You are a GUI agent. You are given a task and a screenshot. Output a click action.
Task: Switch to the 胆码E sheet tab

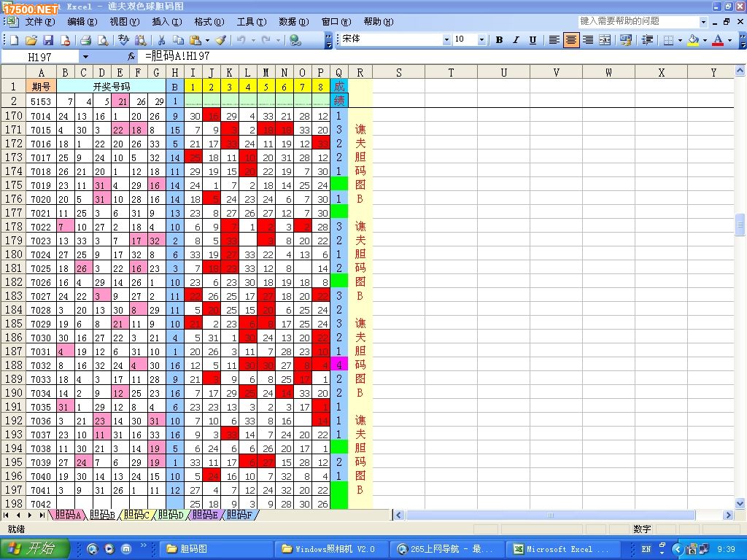point(205,515)
